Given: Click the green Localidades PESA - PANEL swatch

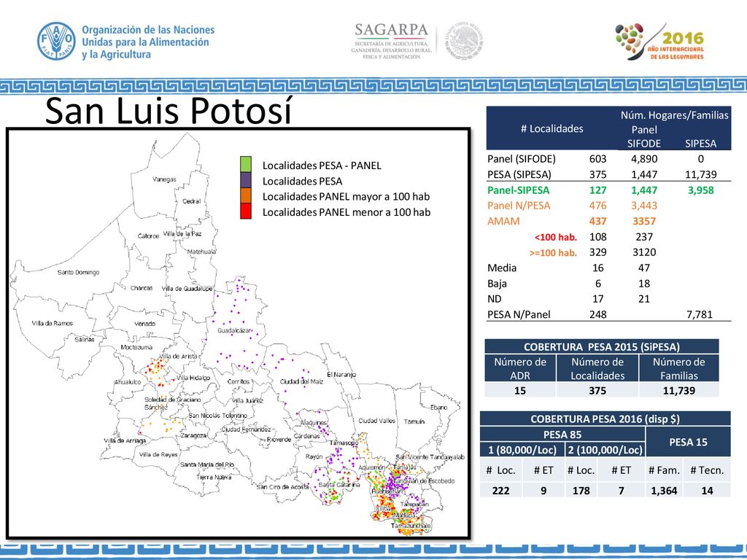Looking at the screenshot, I should coord(246,164).
